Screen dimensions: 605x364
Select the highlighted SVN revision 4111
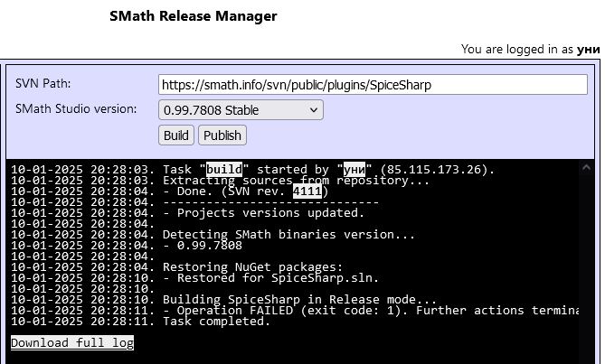[307, 191]
